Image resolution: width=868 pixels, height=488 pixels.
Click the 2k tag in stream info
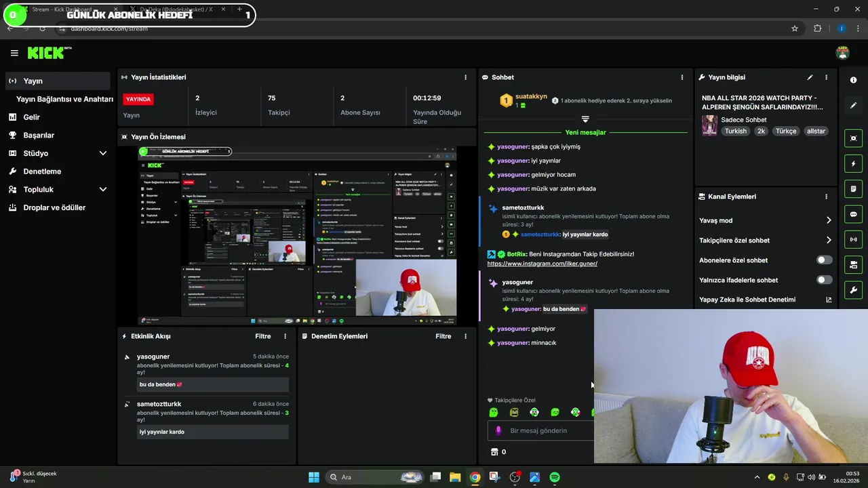pyautogui.click(x=761, y=131)
